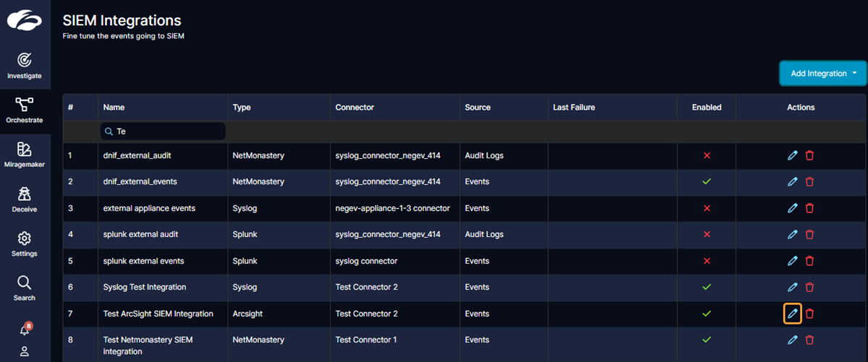Sort table by Type column header
Image resolution: width=868 pixels, height=362 pixels.
(242, 107)
